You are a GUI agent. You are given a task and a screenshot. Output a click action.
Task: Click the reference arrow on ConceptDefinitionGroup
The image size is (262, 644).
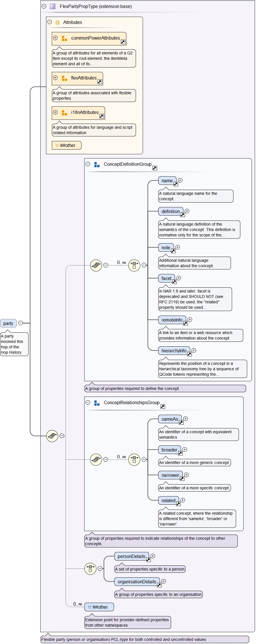coord(155,168)
